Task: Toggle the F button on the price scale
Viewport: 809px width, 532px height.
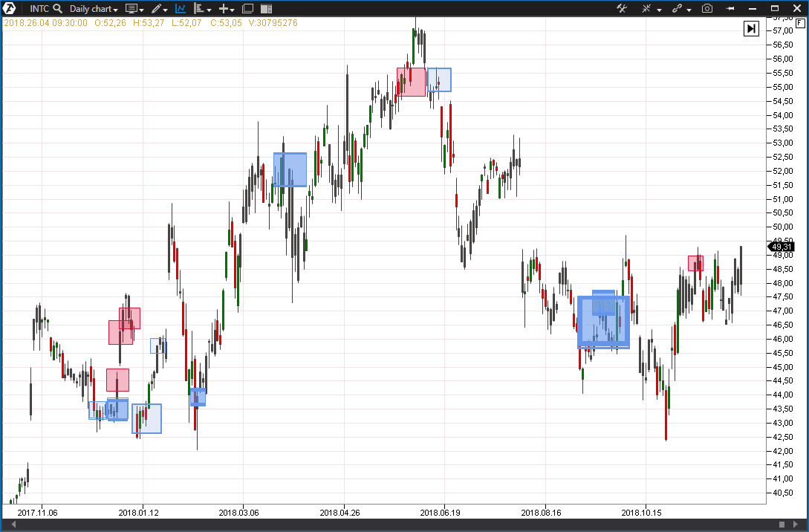Action: coord(800,23)
